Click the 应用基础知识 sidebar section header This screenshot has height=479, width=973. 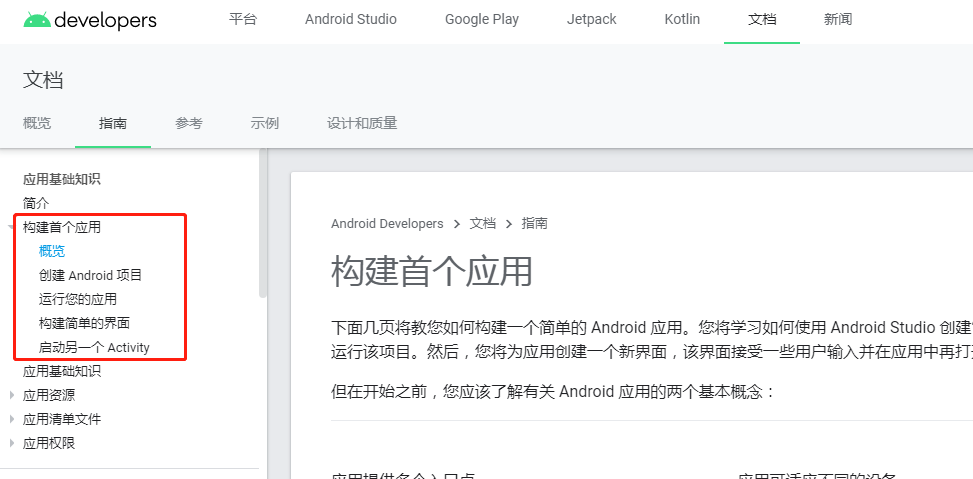[x=61, y=179]
